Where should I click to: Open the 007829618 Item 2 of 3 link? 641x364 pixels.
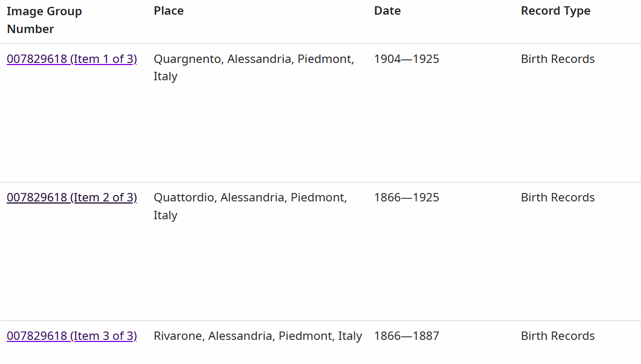click(72, 197)
